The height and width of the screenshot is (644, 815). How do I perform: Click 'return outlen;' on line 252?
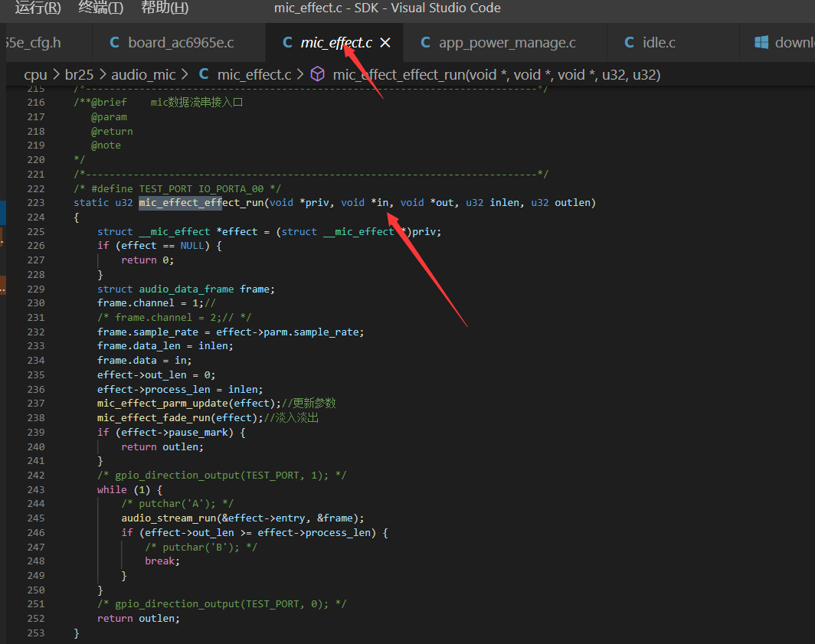(139, 619)
